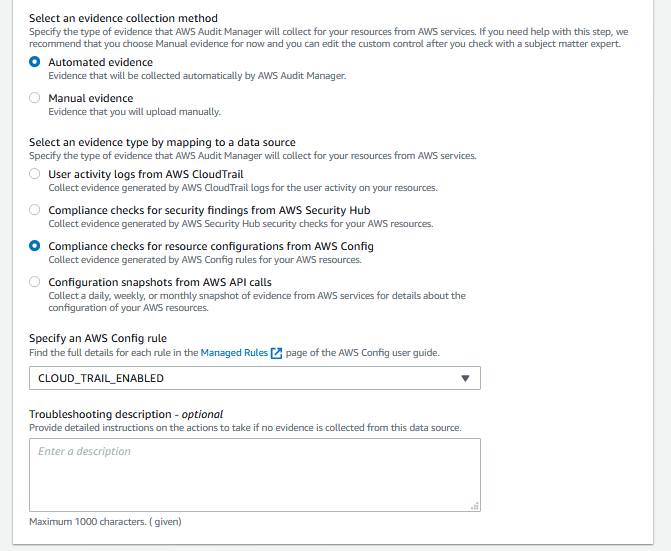Click the CLOUD_TRAIL_ENABLED selected value text
Screen dimensions: 671x551
(101, 378)
